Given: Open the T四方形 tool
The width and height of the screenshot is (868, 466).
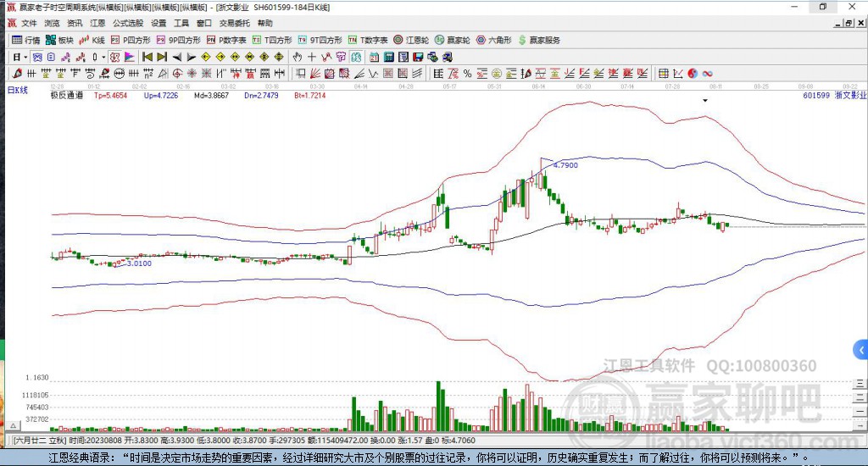Looking at the screenshot, I should pos(272,41).
